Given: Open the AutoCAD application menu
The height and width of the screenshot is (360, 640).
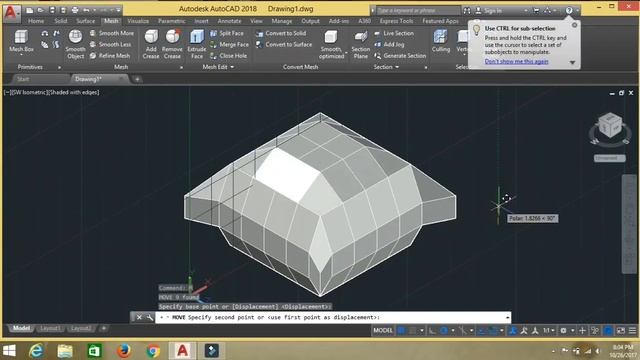Looking at the screenshot, I should coord(11,13).
